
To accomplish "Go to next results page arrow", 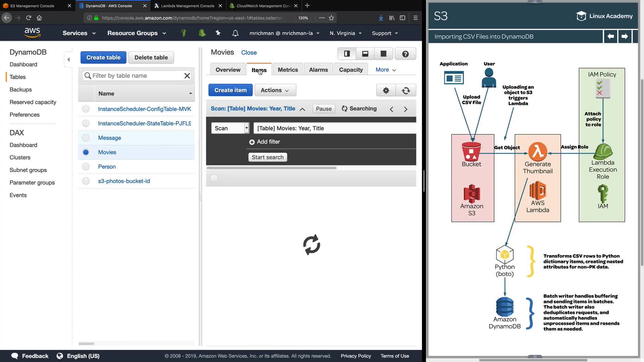I will point(406,109).
